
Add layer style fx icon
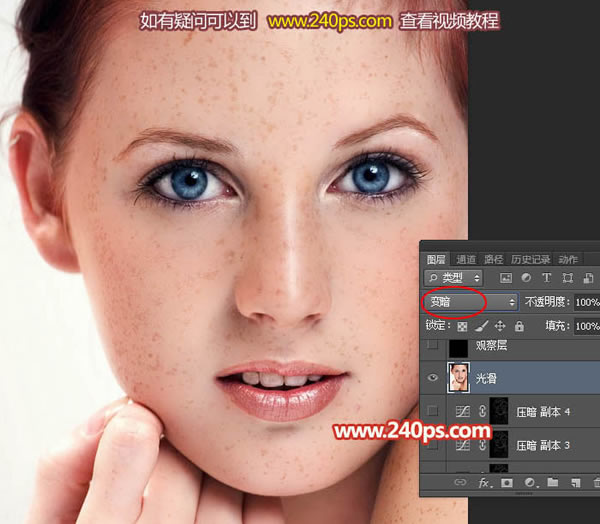pyautogui.click(x=485, y=483)
